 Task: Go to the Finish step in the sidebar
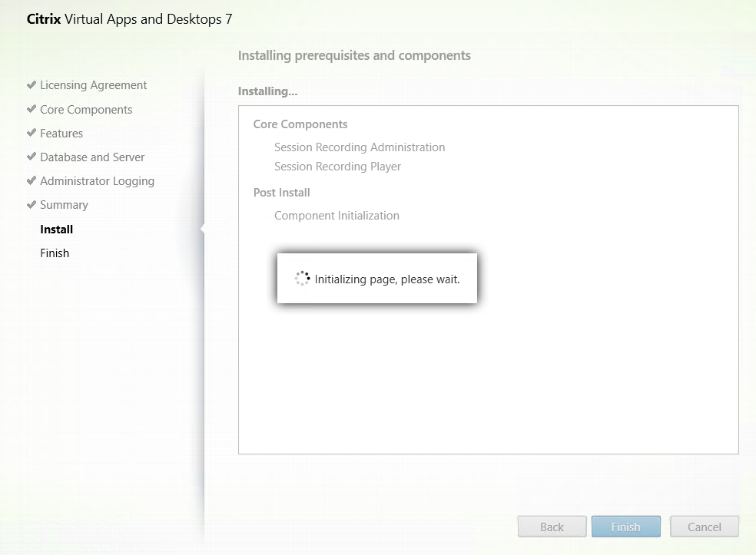(x=55, y=253)
